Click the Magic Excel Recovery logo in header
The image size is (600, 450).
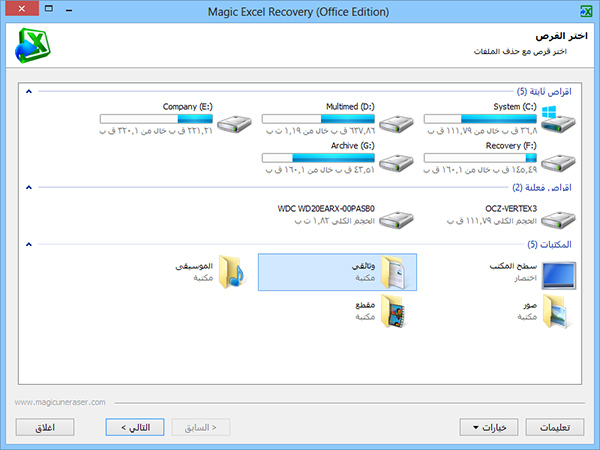(33, 45)
